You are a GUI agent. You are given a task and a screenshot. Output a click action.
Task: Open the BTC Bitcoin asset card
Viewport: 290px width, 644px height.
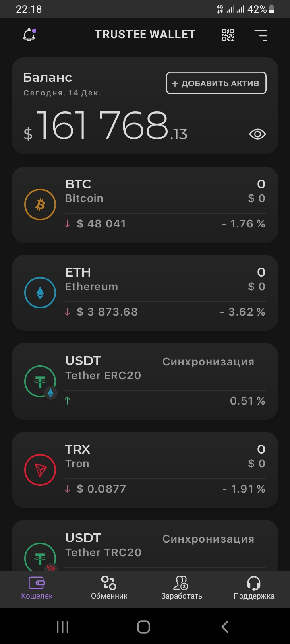pos(145,205)
